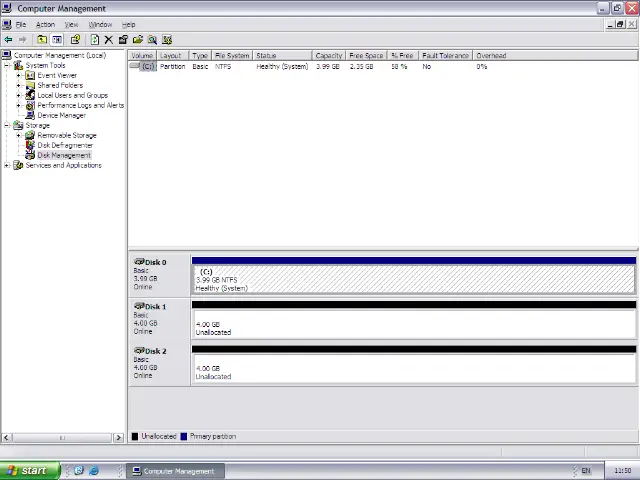Click the Computer Management taskbar button
This screenshot has width=640, height=480.
[x=175, y=471]
